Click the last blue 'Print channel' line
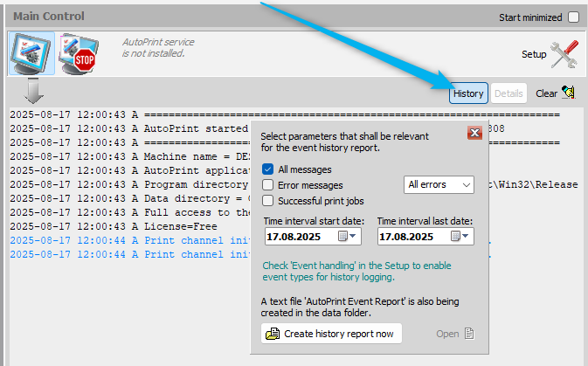The width and height of the screenshot is (588, 366). 130,254
